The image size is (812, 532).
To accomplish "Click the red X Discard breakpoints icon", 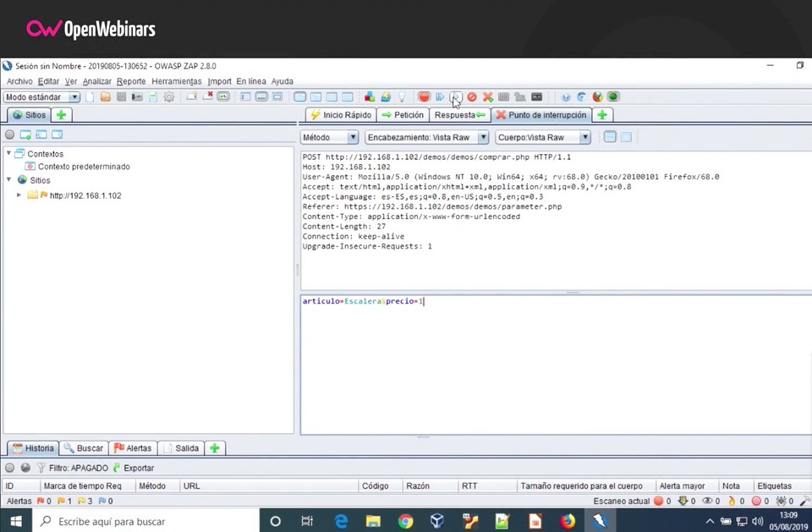I will click(x=487, y=96).
